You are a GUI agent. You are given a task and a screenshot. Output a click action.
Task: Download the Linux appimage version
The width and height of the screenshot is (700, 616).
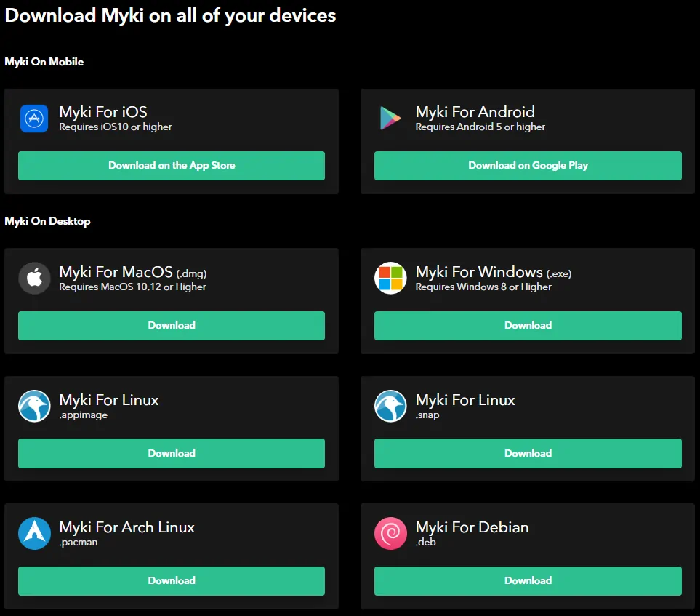tap(172, 453)
